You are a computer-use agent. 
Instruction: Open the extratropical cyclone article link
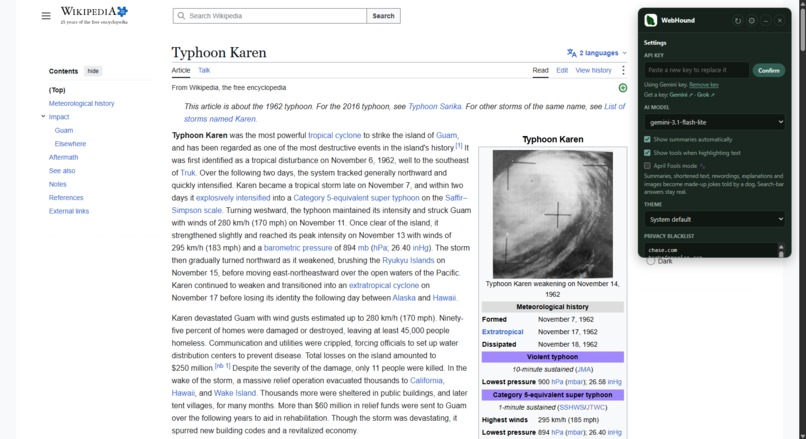[384, 285]
